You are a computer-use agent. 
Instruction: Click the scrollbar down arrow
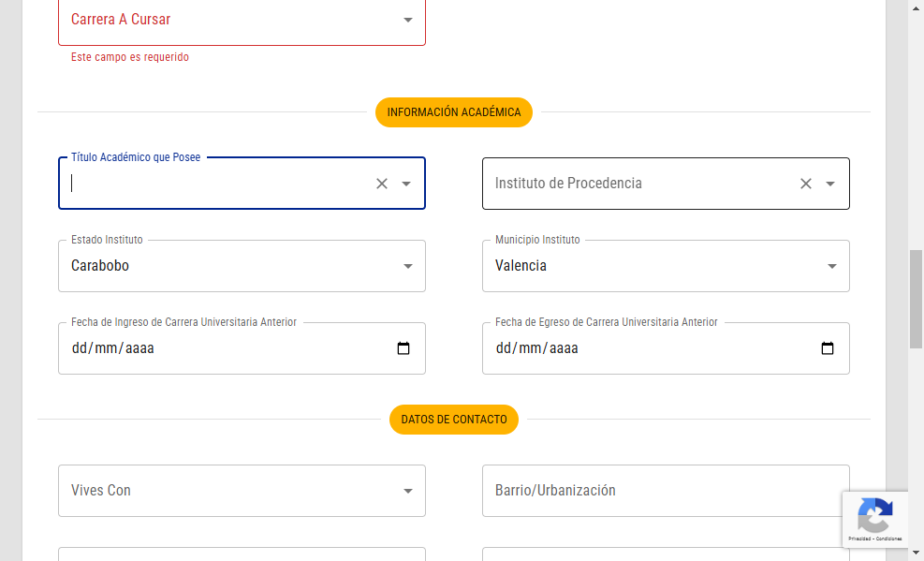916,553
